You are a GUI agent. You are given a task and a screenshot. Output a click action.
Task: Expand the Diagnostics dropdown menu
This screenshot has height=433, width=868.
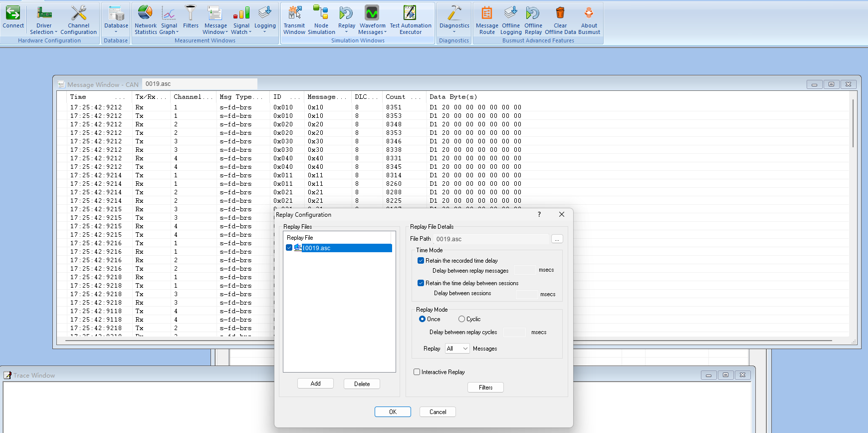click(454, 20)
